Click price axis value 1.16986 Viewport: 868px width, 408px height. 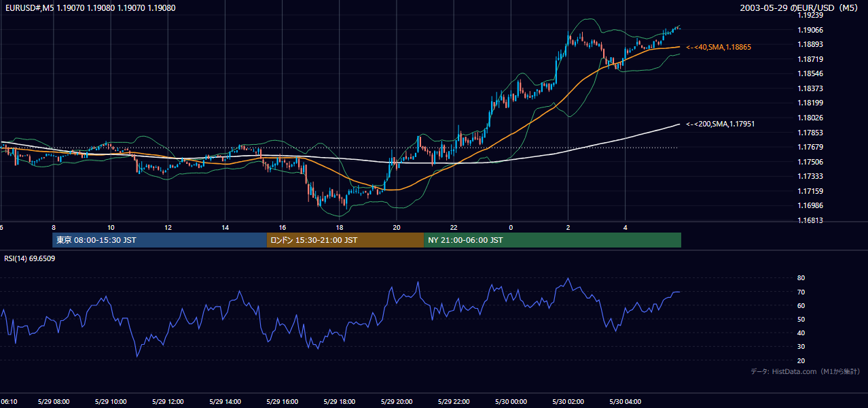click(810, 205)
